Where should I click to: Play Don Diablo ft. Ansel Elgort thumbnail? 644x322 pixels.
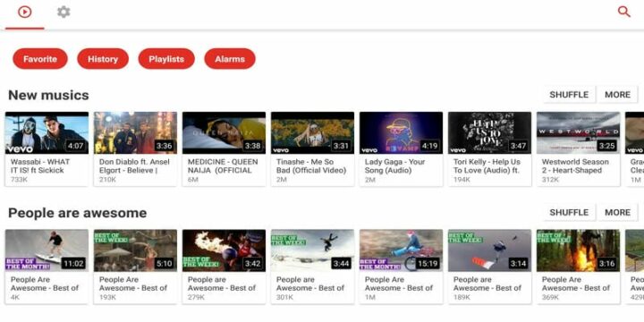(135, 132)
